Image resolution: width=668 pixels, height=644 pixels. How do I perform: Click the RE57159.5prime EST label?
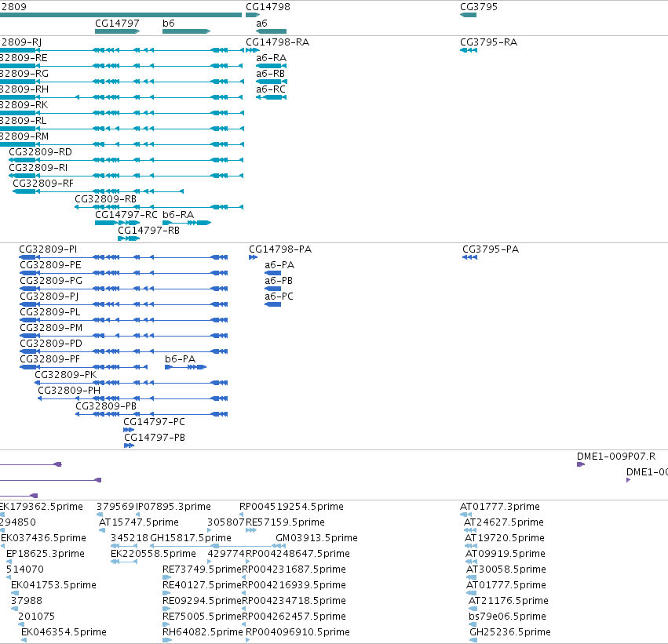pos(285,522)
